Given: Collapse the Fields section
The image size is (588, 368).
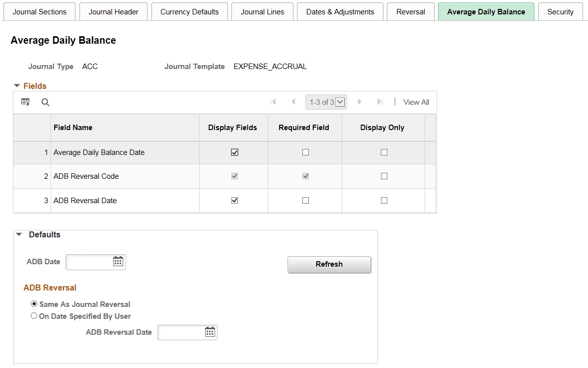Looking at the screenshot, I should pos(17,86).
